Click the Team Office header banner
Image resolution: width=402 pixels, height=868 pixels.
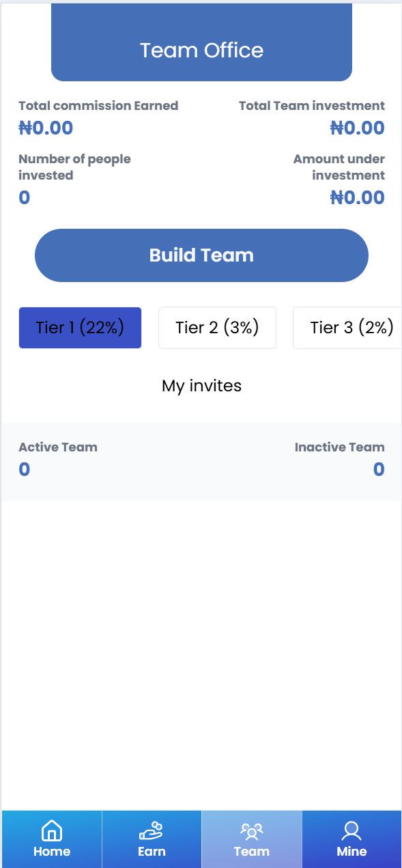(x=201, y=42)
